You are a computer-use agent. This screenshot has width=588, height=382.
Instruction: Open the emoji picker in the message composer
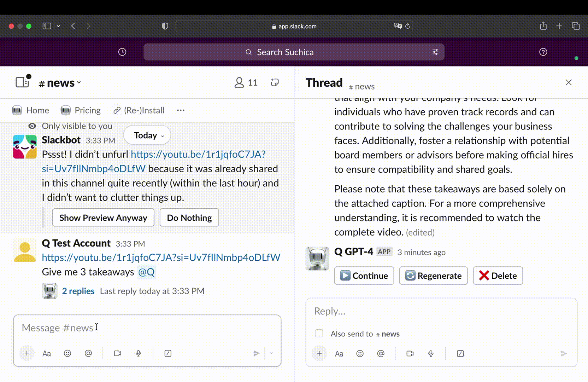[x=67, y=353]
